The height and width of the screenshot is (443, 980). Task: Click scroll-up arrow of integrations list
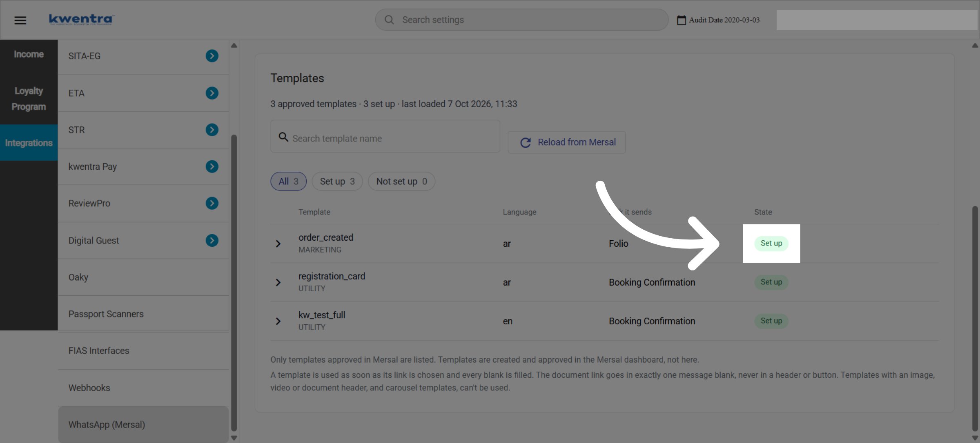coord(234,45)
